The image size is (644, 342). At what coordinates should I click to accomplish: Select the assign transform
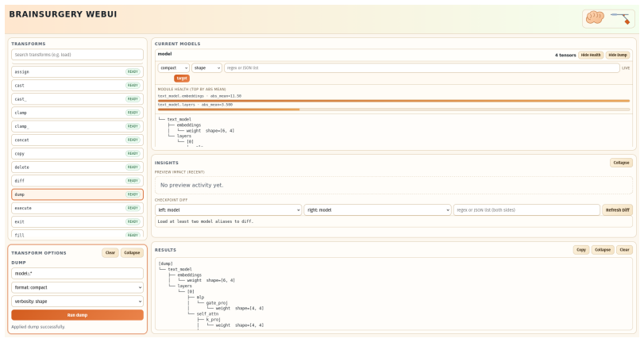pos(77,72)
